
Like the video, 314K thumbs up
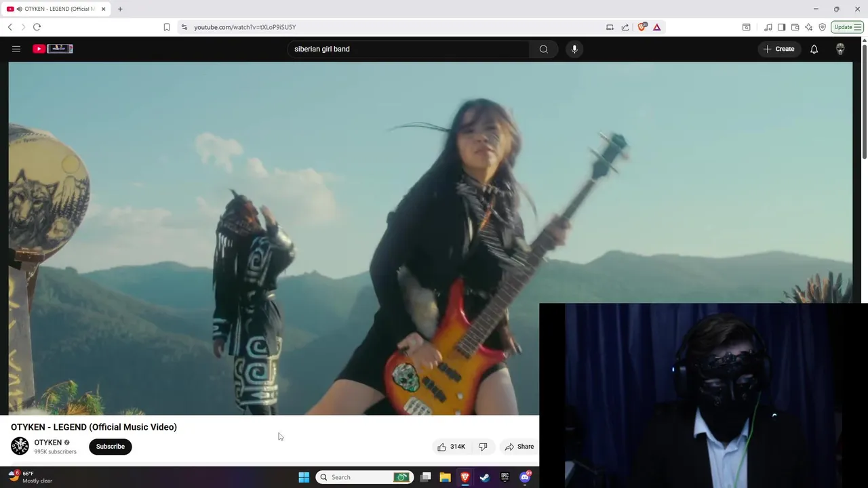(452, 447)
